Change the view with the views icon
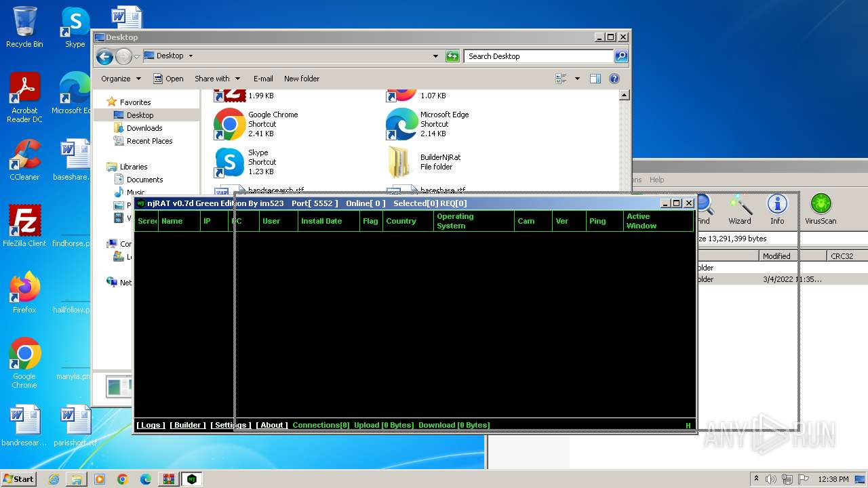 [x=561, y=79]
